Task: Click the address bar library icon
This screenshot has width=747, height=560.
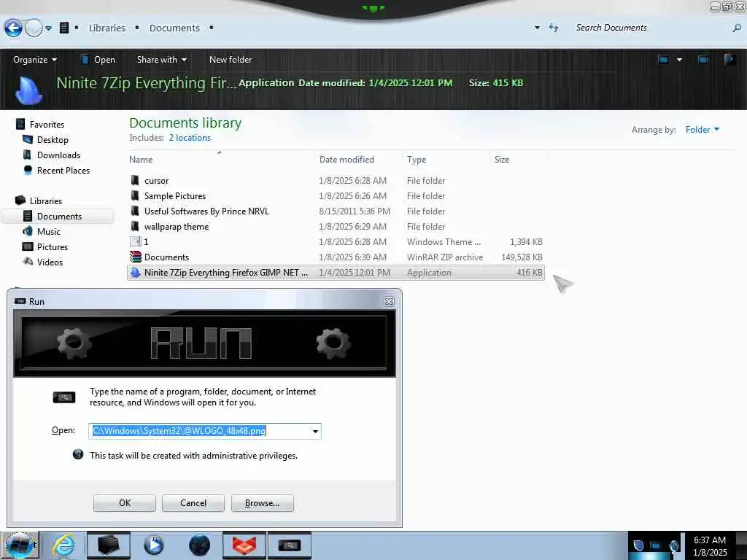Action: click(64, 28)
